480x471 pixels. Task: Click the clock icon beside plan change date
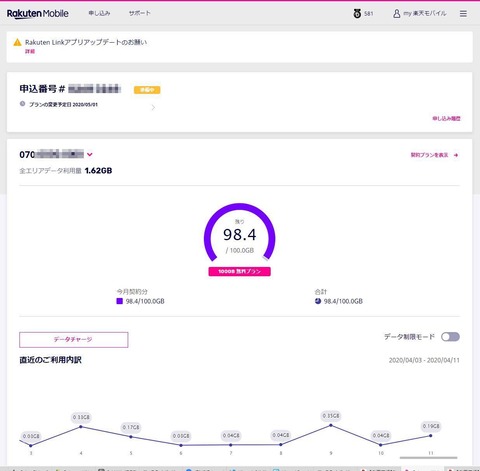tap(22, 104)
